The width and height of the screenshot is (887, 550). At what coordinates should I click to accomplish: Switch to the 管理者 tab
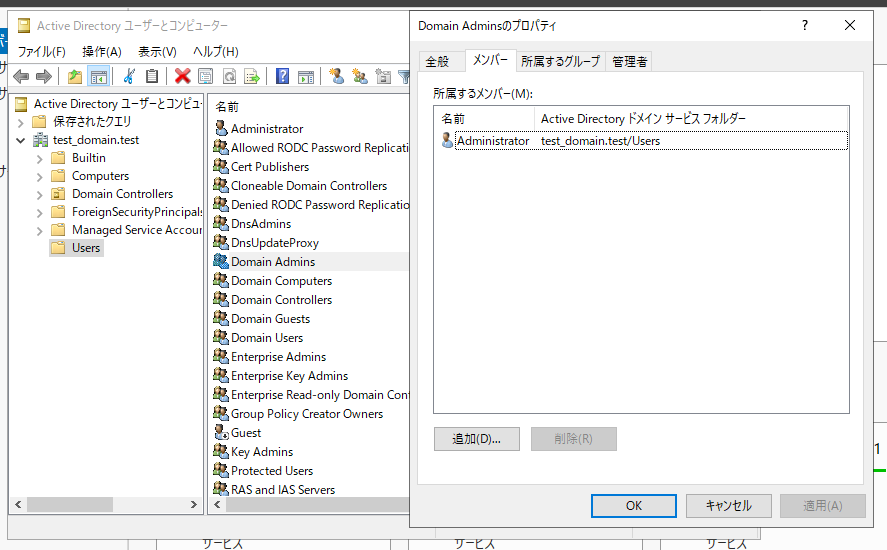(629, 62)
